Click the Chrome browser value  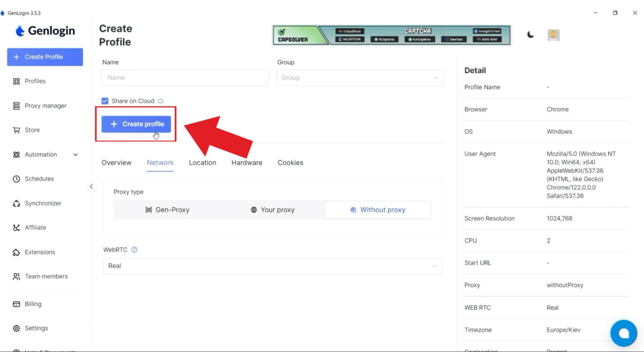pos(557,109)
